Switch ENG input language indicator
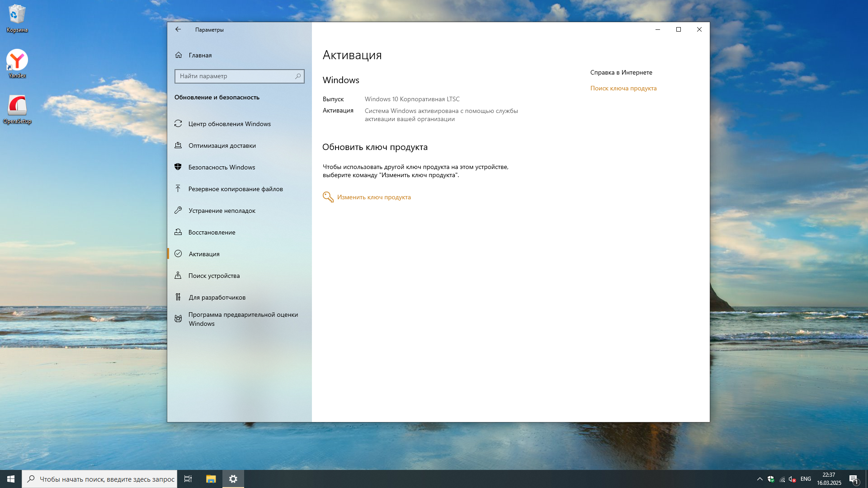 (x=806, y=479)
